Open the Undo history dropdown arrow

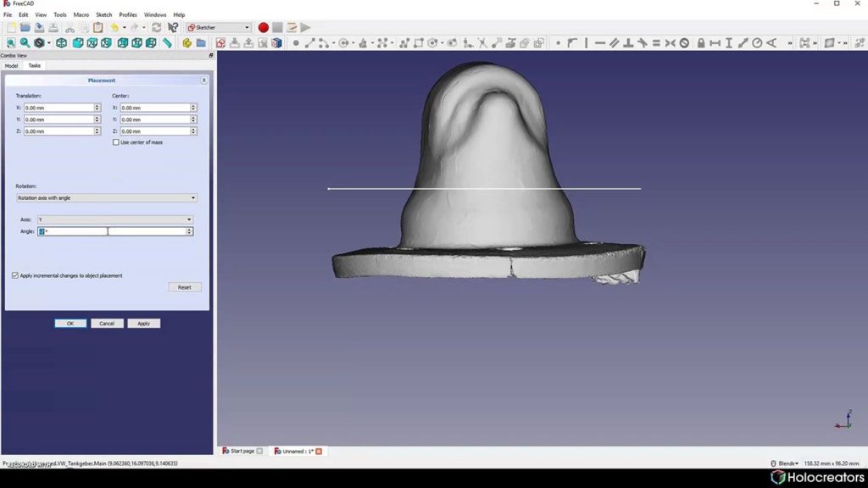pos(124,28)
